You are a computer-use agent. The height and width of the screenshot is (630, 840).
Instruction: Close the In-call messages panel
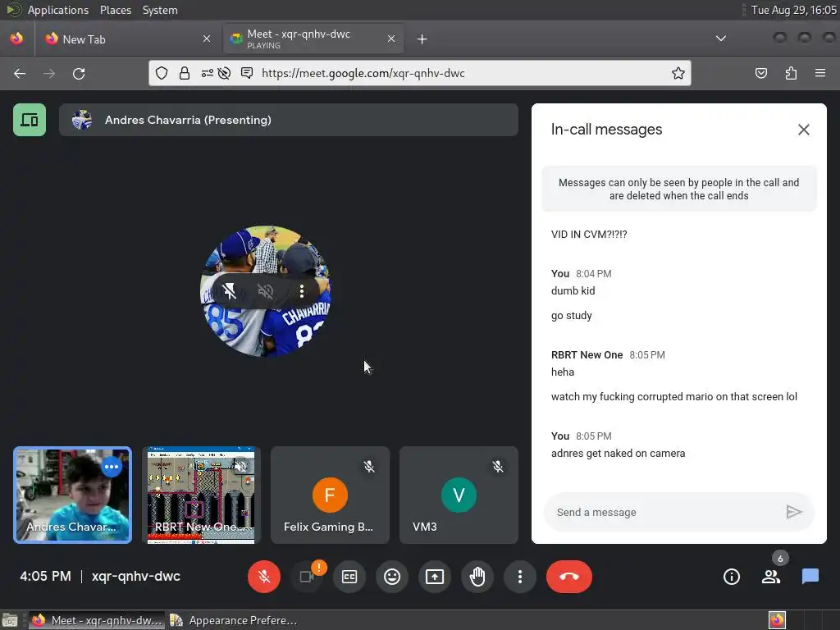coord(804,130)
